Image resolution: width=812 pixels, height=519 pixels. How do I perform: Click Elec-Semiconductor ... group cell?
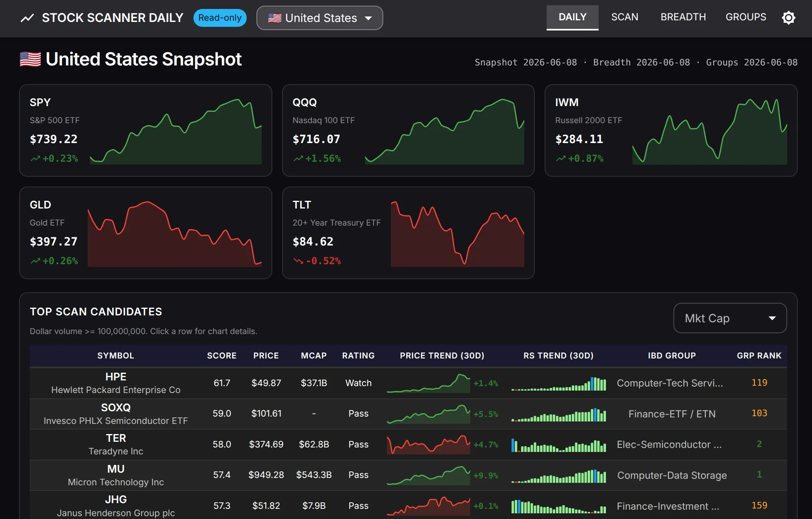[x=669, y=445]
